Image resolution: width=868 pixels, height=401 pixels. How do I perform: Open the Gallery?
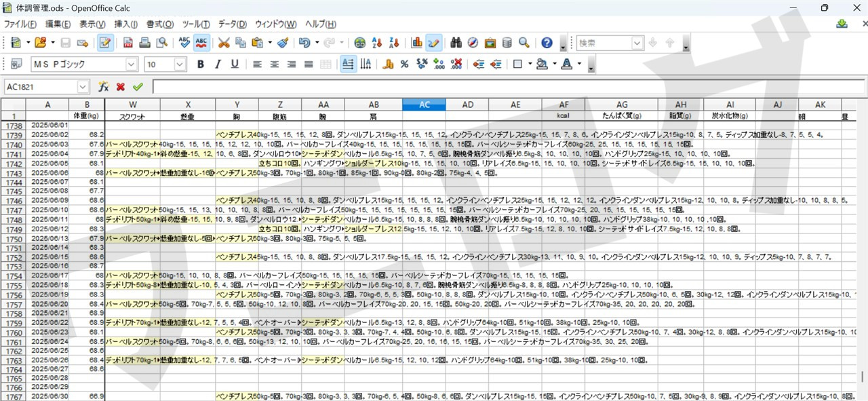(x=490, y=43)
